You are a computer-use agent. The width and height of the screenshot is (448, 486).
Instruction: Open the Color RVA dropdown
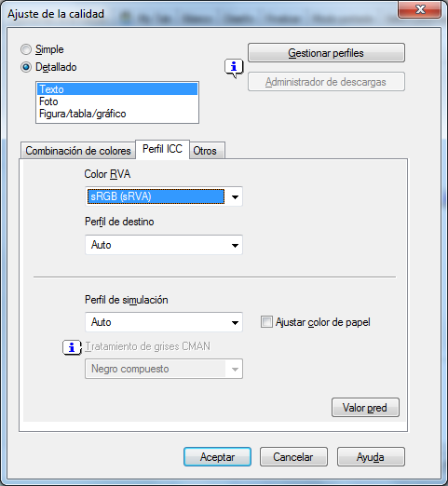click(x=164, y=196)
